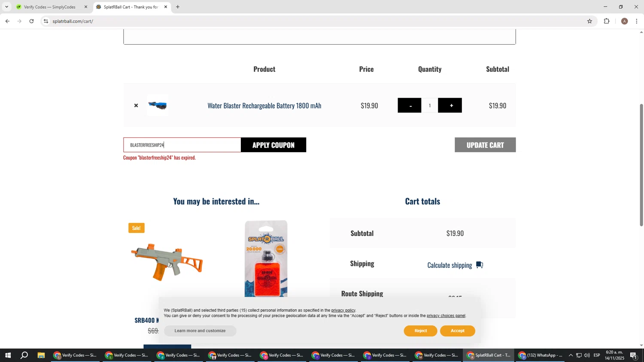Image resolution: width=644 pixels, height=362 pixels.
Task: Open the Extensions puzzle icon
Action: click(x=607, y=21)
